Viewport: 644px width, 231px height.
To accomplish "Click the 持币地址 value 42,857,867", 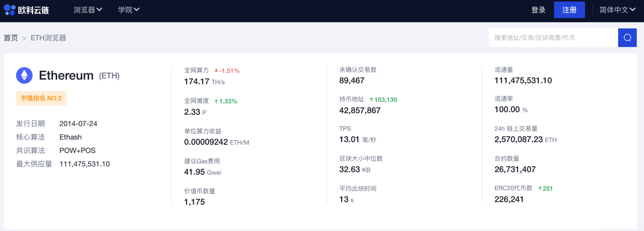I will (360, 110).
